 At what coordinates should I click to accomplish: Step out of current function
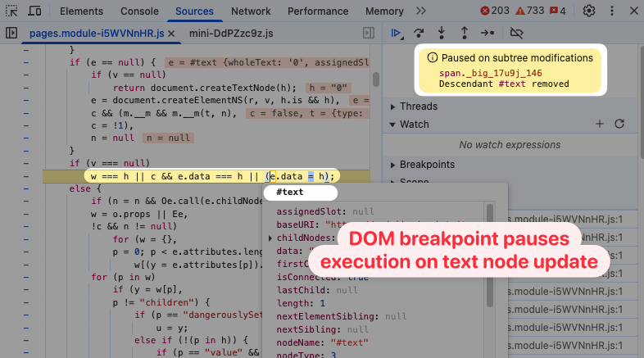point(464,33)
